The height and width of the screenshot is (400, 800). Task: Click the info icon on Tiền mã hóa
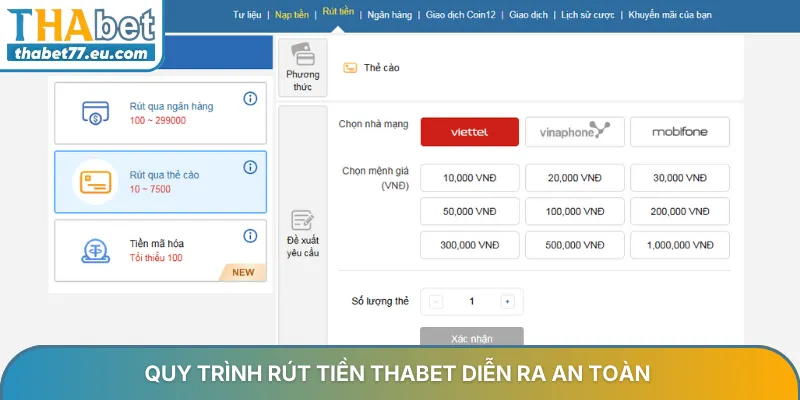pos(250,235)
